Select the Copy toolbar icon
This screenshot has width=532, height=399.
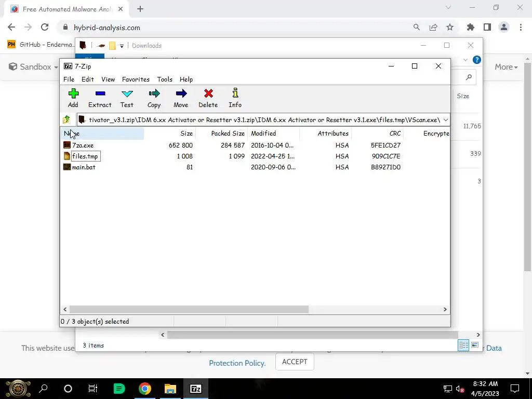click(154, 98)
